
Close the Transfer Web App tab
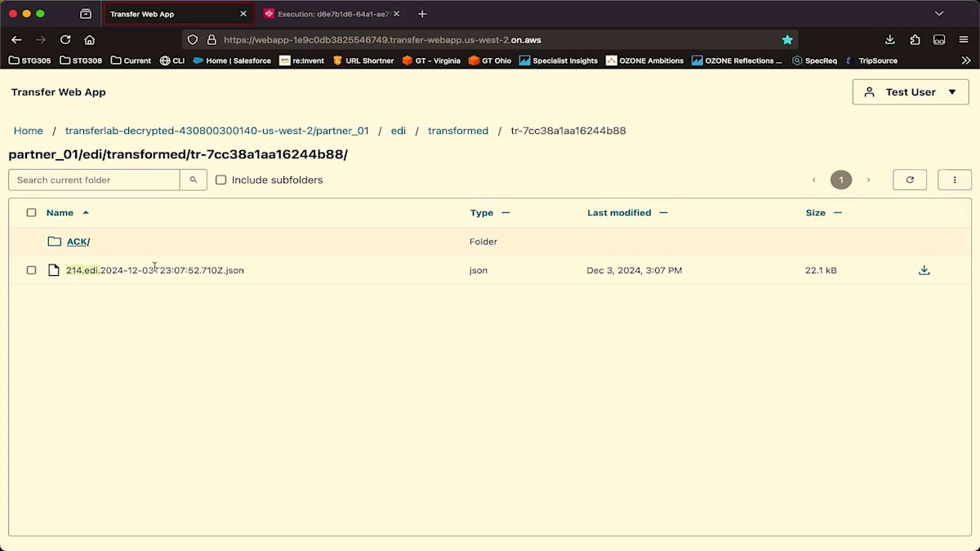pos(243,14)
